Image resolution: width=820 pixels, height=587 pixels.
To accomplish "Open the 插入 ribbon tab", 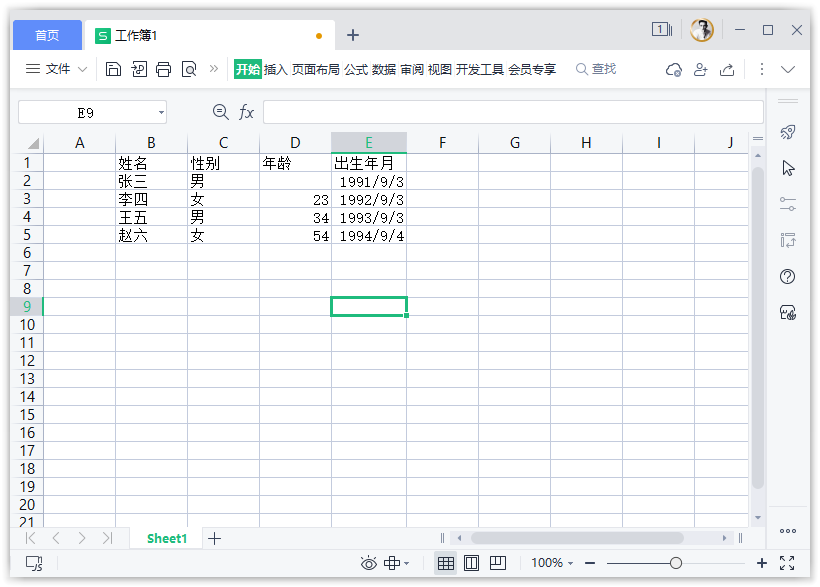I will pyautogui.click(x=275, y=69).
